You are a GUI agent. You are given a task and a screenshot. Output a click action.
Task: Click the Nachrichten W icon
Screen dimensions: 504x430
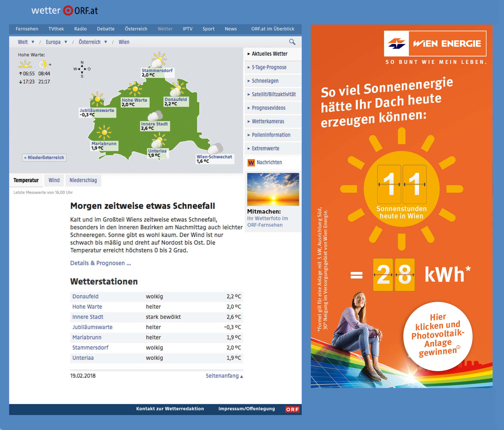pyautogui.click(x=251, y=162)
